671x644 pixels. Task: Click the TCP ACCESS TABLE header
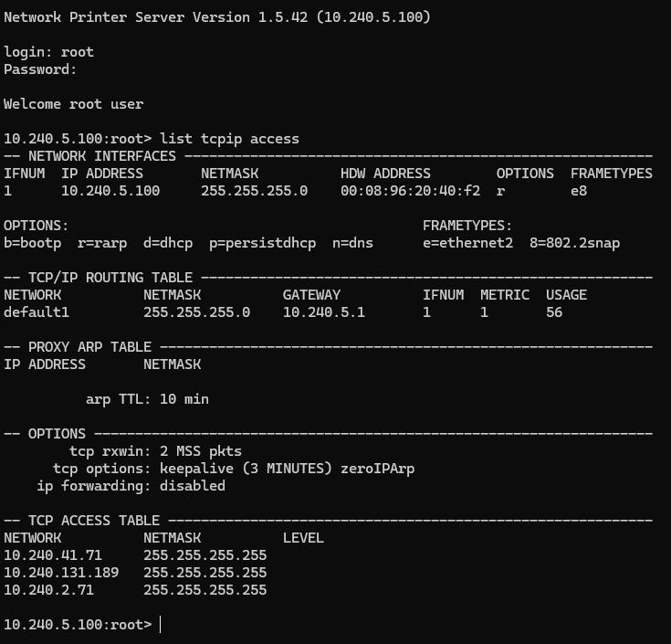click(x=94, y=521)
